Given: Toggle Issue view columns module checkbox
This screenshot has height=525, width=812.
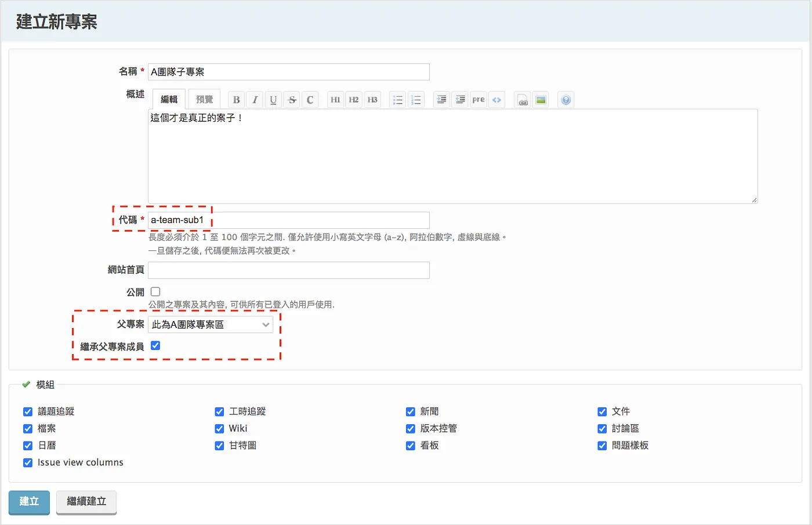Looking at the screenshot, I should click(28, 462).
